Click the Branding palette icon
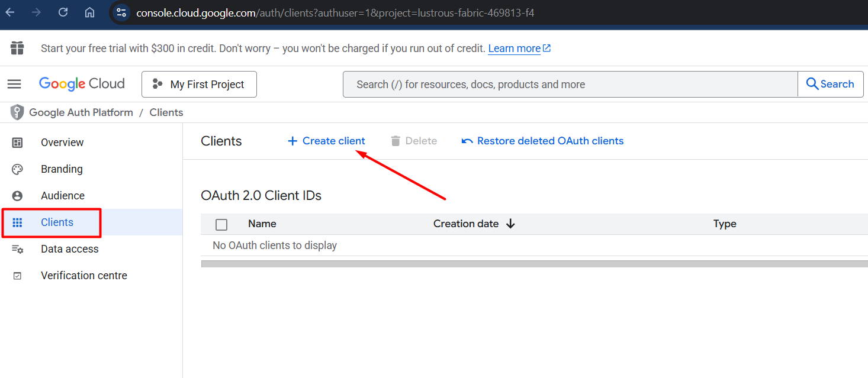 17,169
